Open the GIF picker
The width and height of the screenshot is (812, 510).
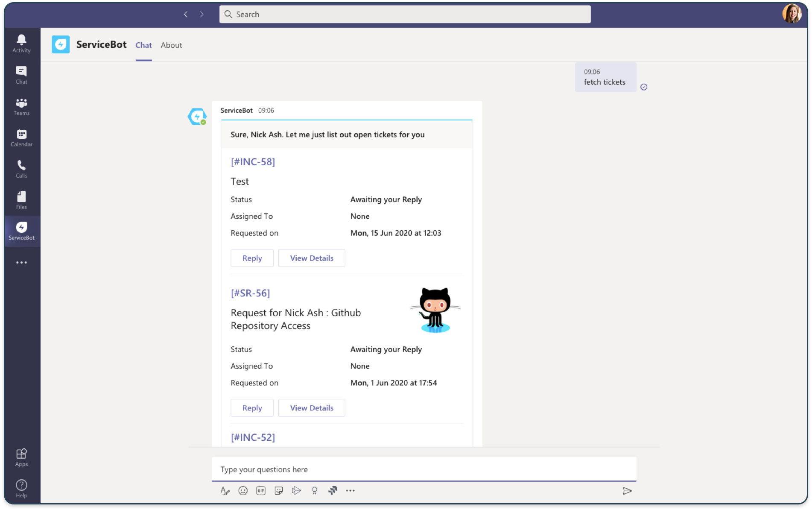point(261,491)
